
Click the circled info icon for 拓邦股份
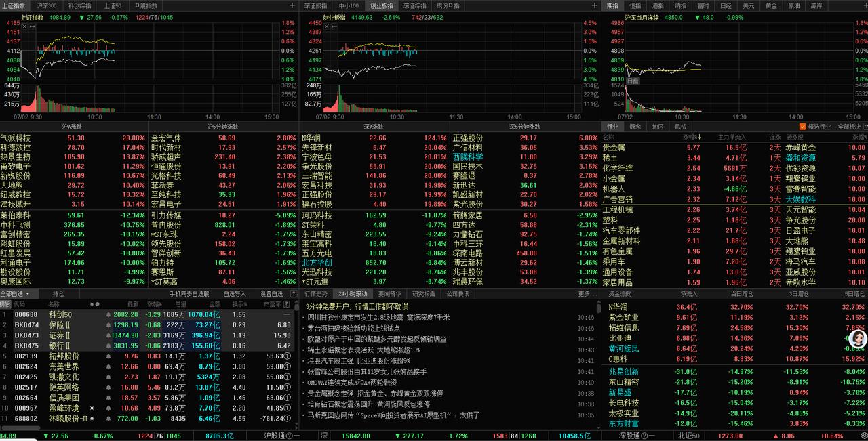[288, 356]
